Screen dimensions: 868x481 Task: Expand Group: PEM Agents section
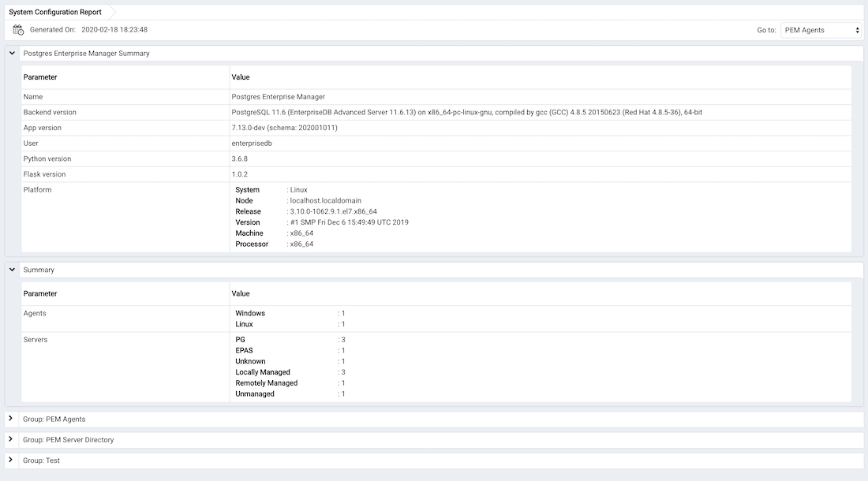pos(10,419)
